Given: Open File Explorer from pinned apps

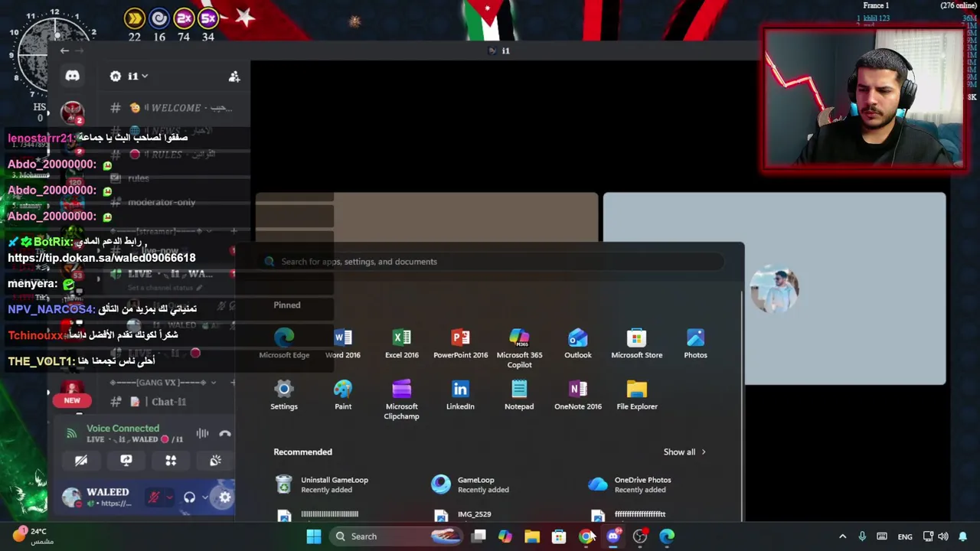Looking at the screenshot, I should [x=637, y=395].
